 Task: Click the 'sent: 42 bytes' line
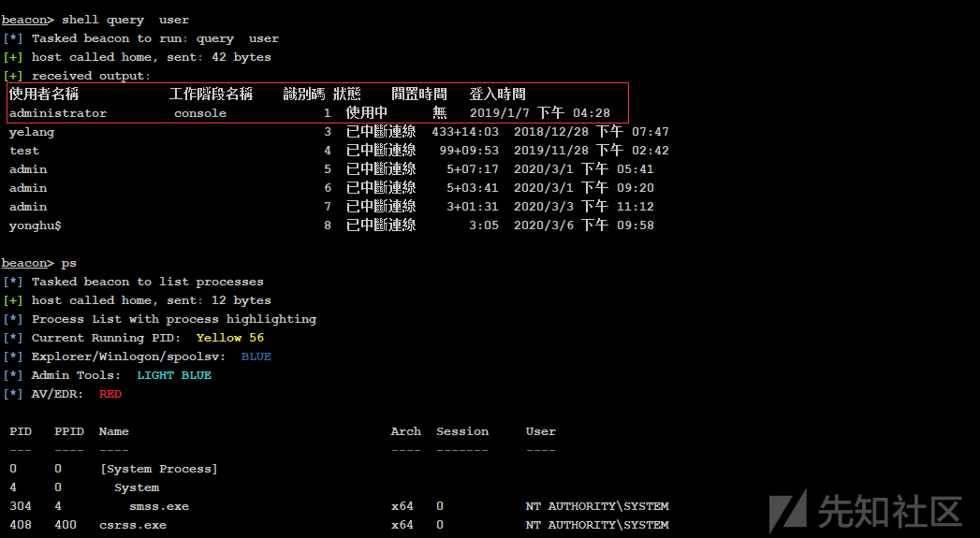click(137, 57)
